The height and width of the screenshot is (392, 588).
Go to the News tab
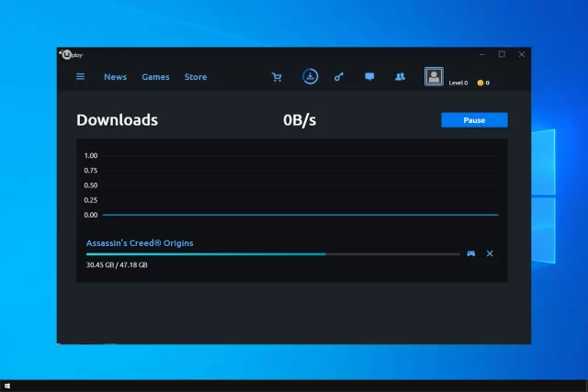click(115, 77)
